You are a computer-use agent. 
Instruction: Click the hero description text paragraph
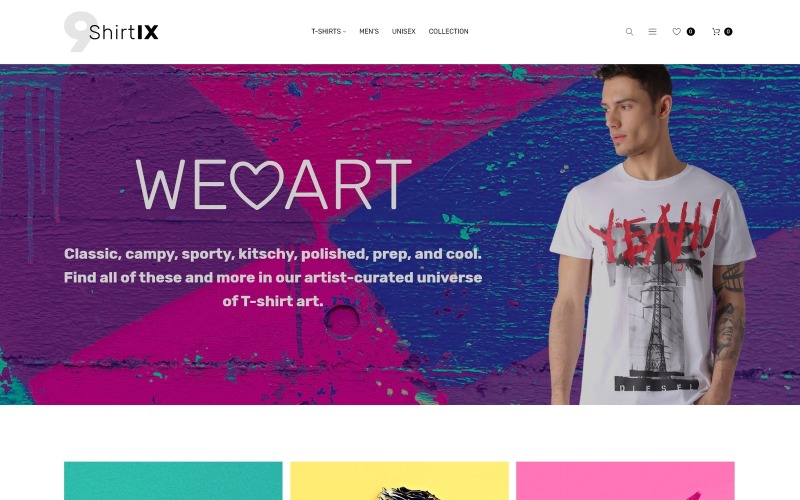[x=273, y=277]
